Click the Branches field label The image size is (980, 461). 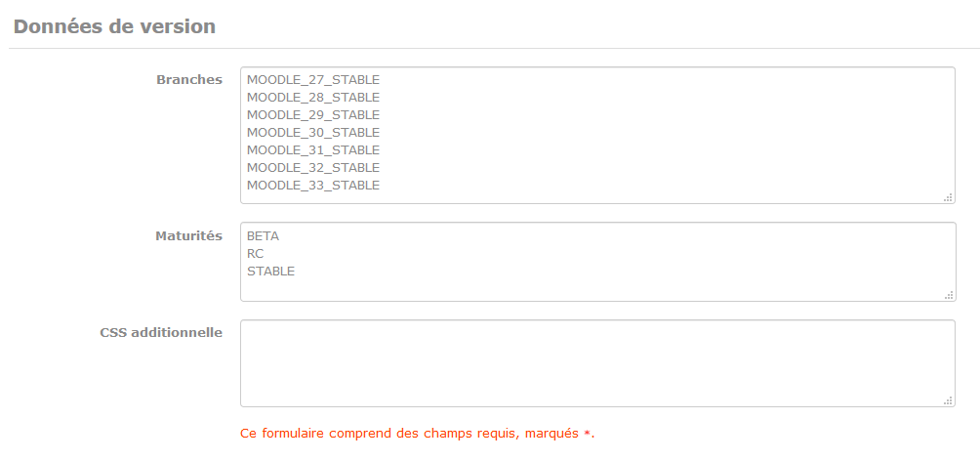point(189,80)
